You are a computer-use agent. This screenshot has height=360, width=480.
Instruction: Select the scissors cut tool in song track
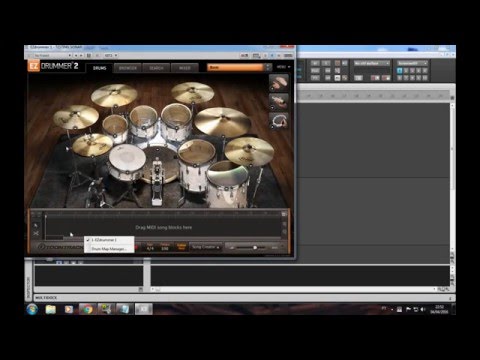(36, 233)
